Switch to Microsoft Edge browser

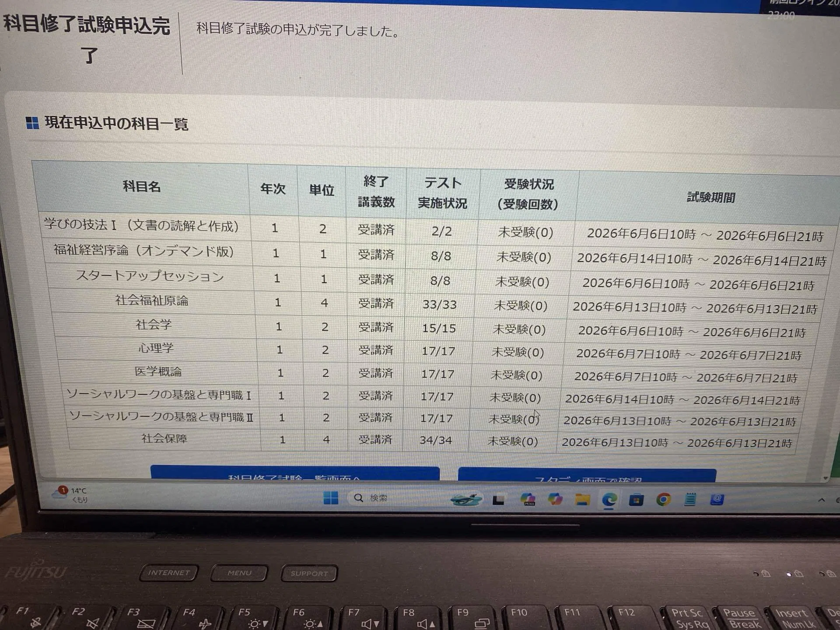609,499
